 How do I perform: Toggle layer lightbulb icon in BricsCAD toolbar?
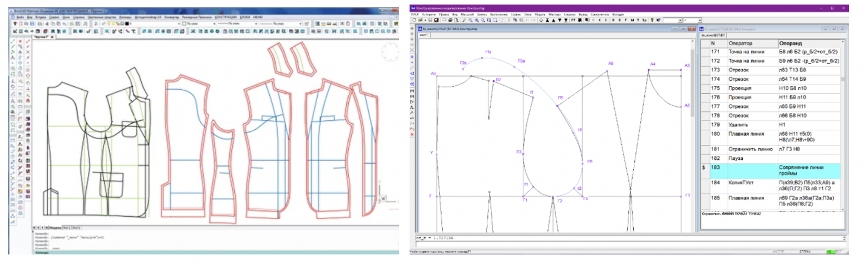109,23
